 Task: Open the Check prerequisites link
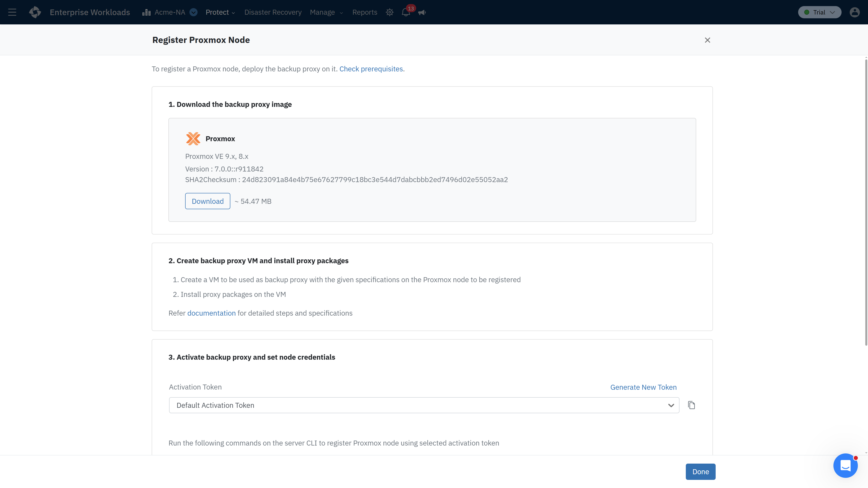[x=371, y=69]
